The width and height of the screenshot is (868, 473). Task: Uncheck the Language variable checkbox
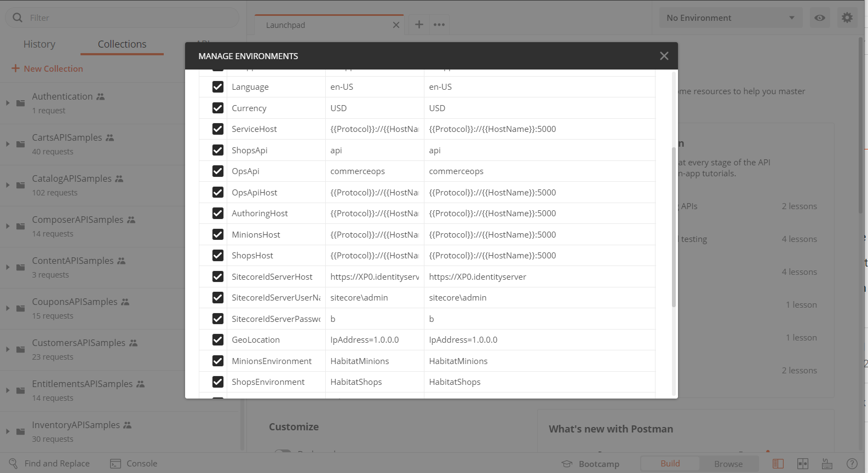(x=218, y=86)
